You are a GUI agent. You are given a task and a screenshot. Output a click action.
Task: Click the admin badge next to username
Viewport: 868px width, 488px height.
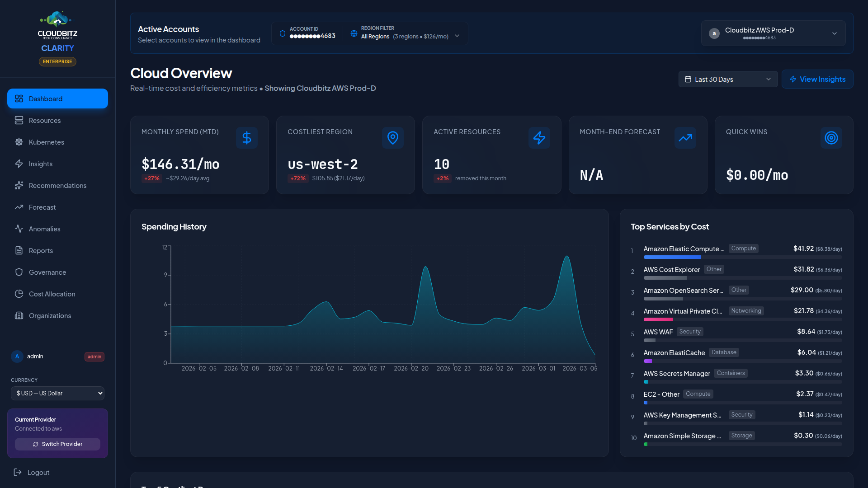(94, 357)
